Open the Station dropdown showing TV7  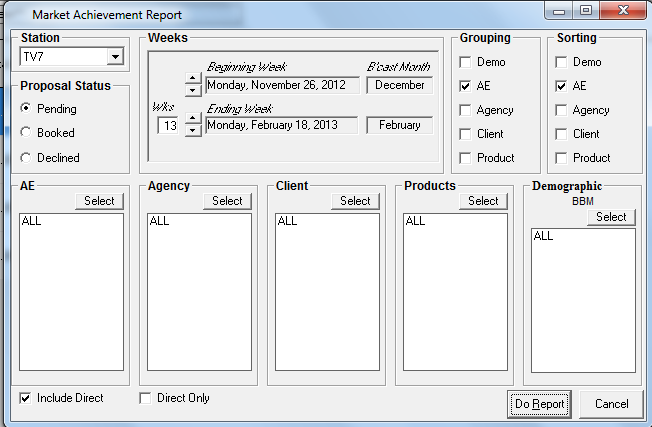(114, 57)
